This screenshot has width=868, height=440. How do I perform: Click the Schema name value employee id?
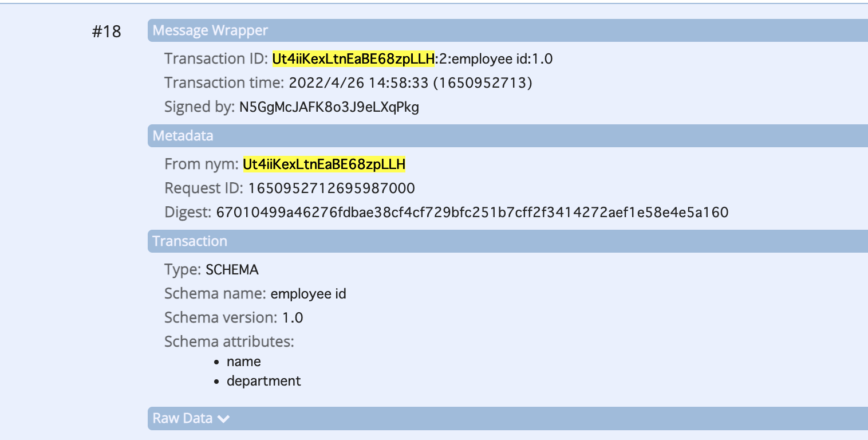308,294
